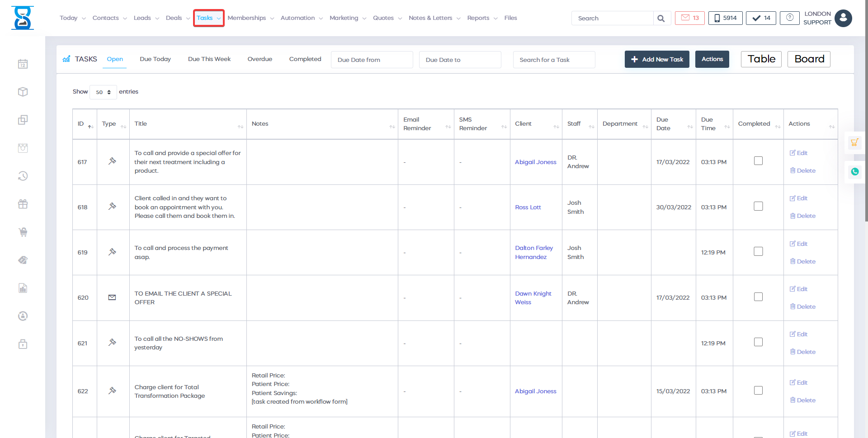This screenshot has height=438, width=868.
Task: Open the report chart sidebar icon
Action: [x=23, y=288]
